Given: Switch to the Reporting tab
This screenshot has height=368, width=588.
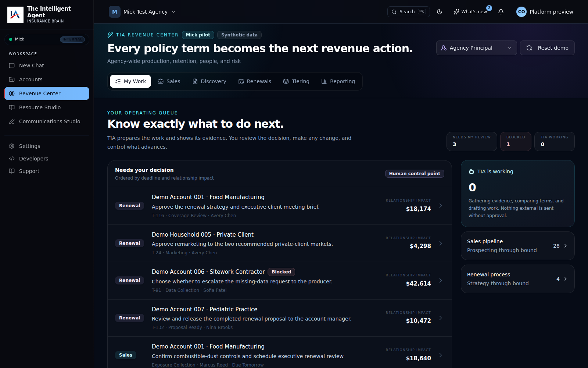Looking at the screenshot, I should (338, 81).
